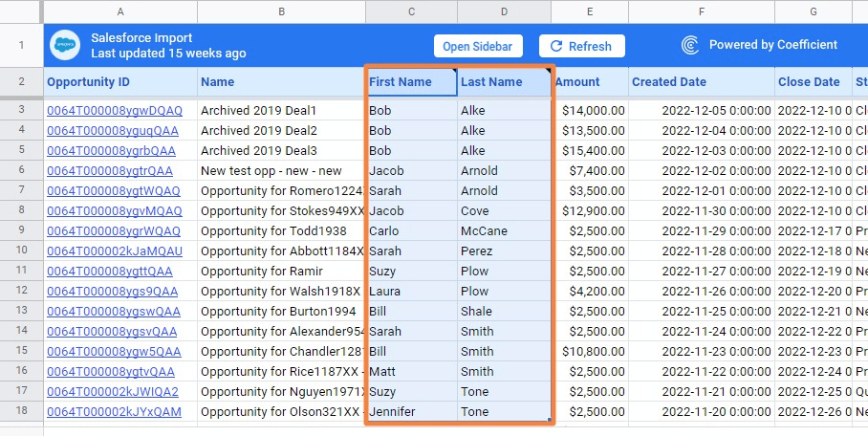Viewport: 868px width, 436px height.
Task: Open link 0064T000008ygs9QAA
Action: point(113,291)
